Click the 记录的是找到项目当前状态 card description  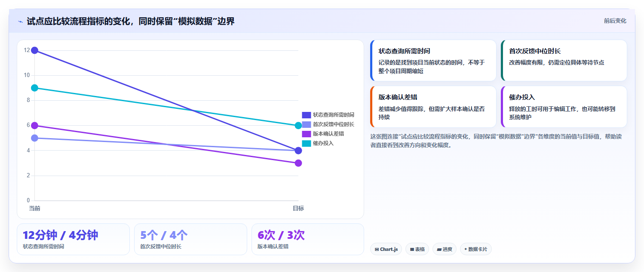(432, 67)
